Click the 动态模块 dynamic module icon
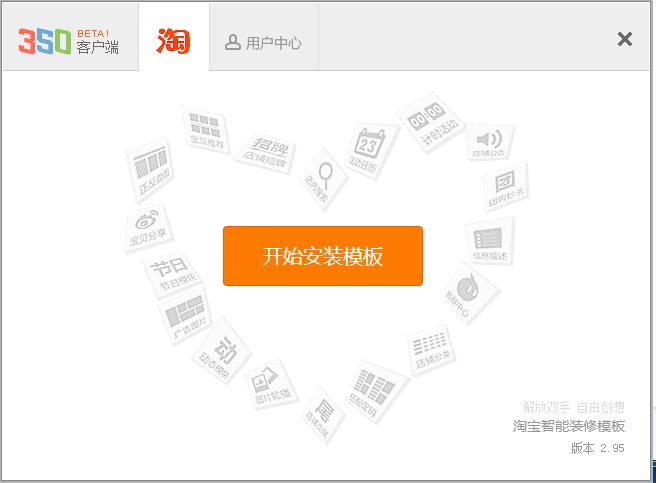656x483 pixels. (221, 349)
